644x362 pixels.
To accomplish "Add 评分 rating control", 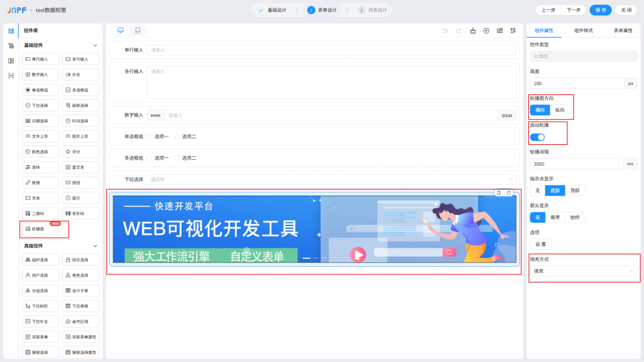I will 80,151.
